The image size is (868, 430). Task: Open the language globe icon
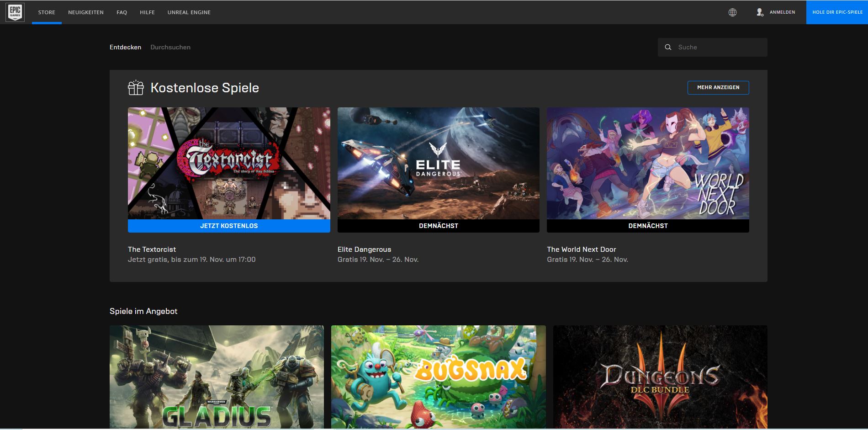click(732, 12)
